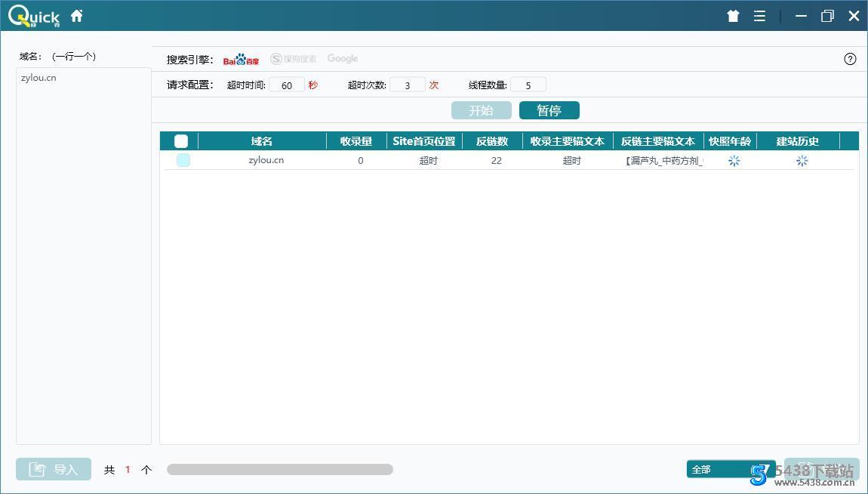This screenshot has height=494, width=868.
Task: Click the horizontal scrollbar at the bottom
Action: 279,469
